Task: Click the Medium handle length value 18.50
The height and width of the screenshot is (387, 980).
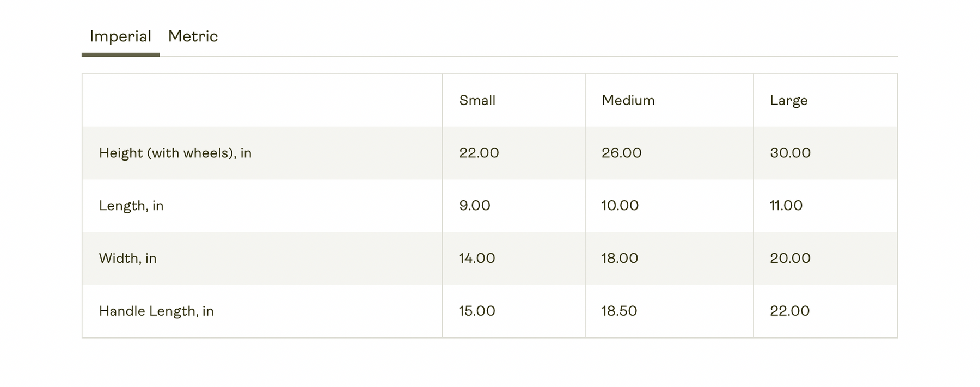Action: pyautogui.click(x=619, y=311)
